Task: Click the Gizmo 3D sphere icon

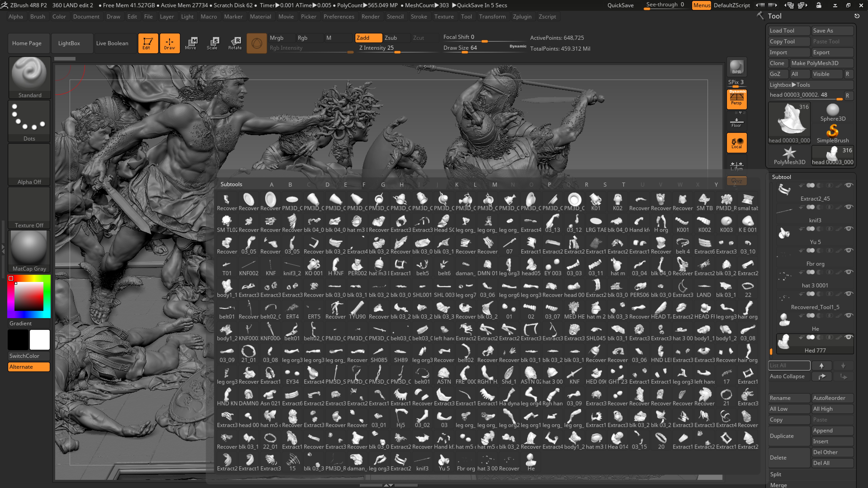Action: 256,43
